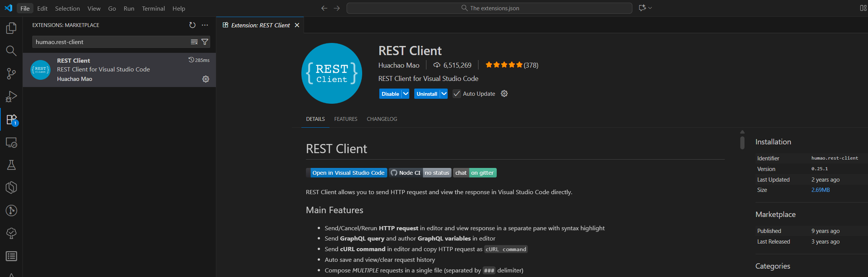Viewport: 868px width, 277px height.
Task: Open the 2.69MB size link
Action: click(x=820, y=190)
